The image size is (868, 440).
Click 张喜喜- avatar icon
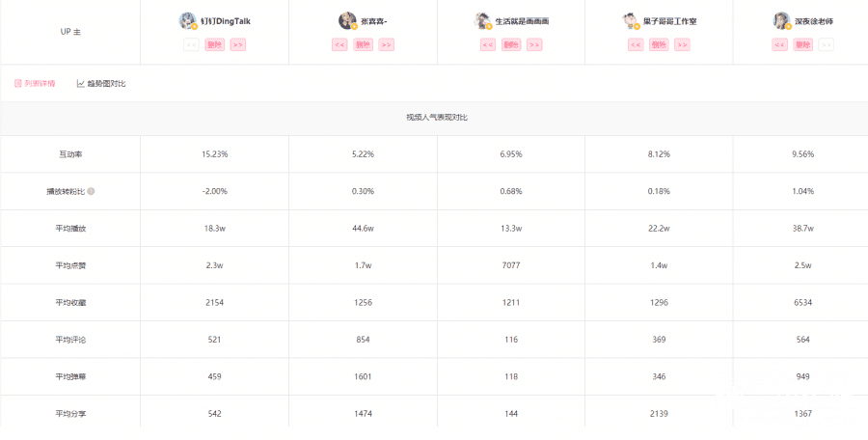[347, 20]
